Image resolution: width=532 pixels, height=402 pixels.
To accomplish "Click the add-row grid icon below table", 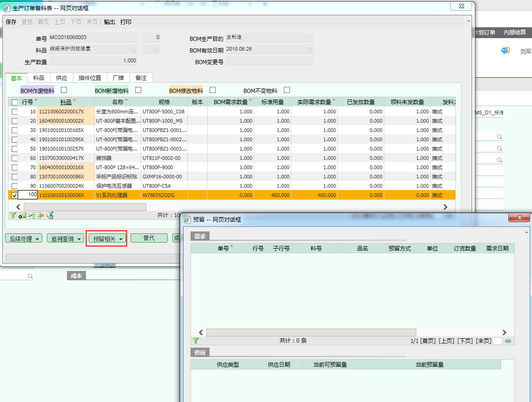I will pyautogui.click(x=22, y=215).
